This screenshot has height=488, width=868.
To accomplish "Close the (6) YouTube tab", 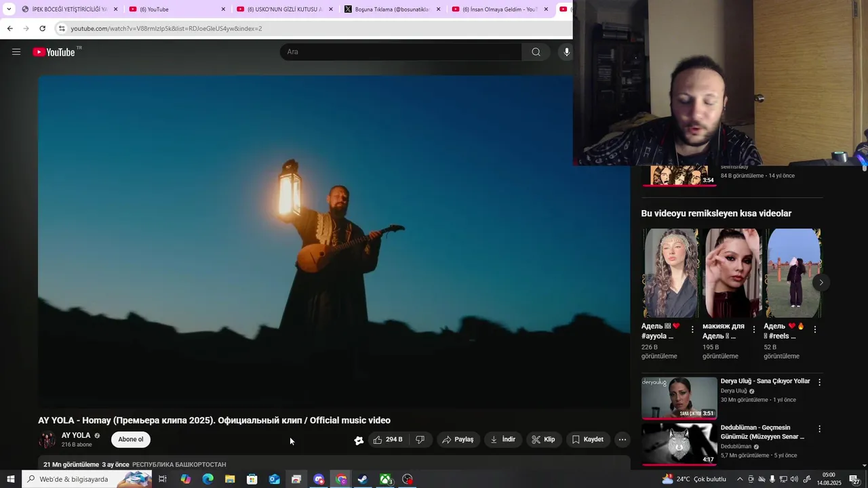I will 223,9.
